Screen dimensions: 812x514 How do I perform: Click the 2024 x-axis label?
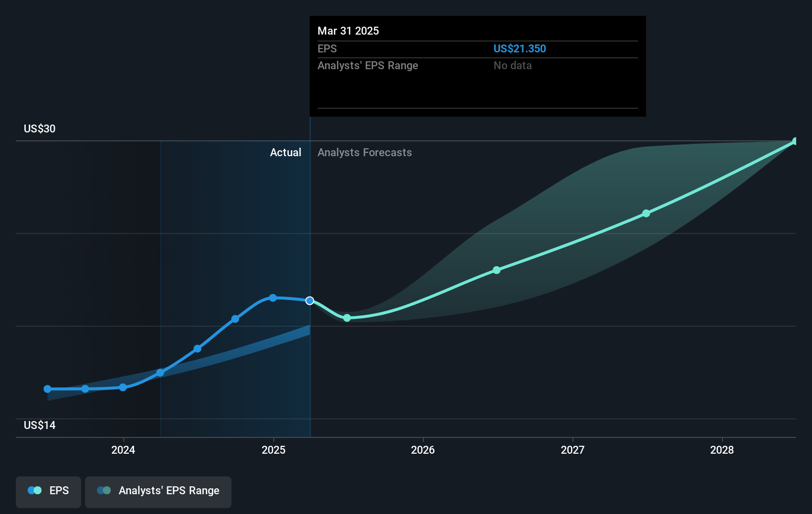[123, 450]
